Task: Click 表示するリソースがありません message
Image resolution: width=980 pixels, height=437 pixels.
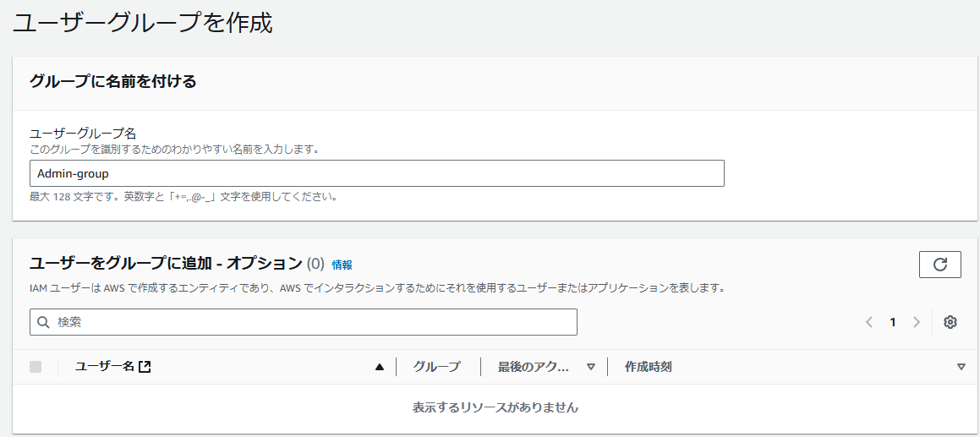Action: pos(495,407)
